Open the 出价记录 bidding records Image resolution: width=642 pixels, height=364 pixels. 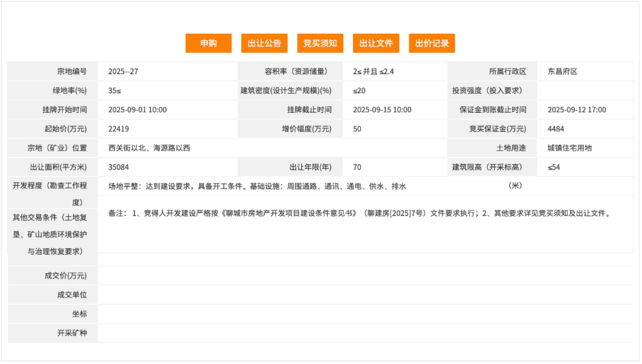click(432, 43)
